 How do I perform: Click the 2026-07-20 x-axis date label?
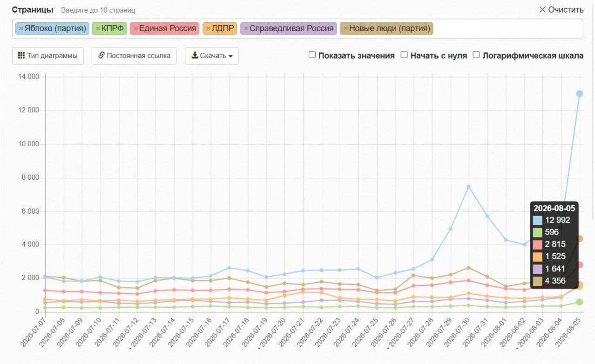click(274, 333)
